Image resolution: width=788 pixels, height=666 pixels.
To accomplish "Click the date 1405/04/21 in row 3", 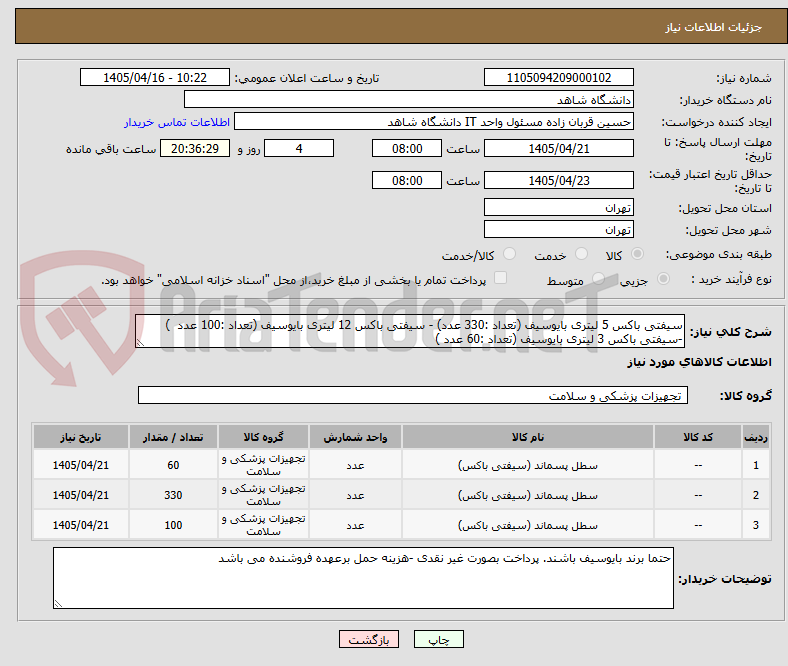I will click(x=81, y=525).
